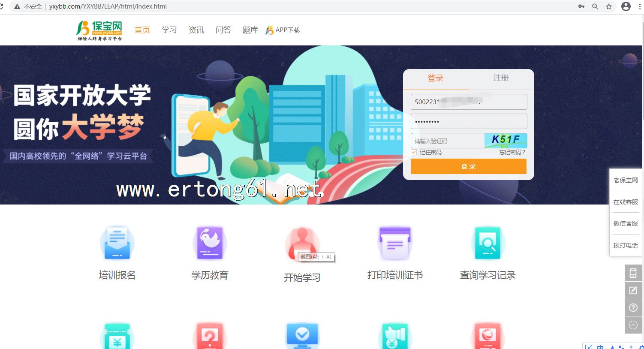Open the 学历教育 purple bird icon
Image resolution: width=644 pixels, height=349 pixels.
pyautogui.click(x=210, y=243)
